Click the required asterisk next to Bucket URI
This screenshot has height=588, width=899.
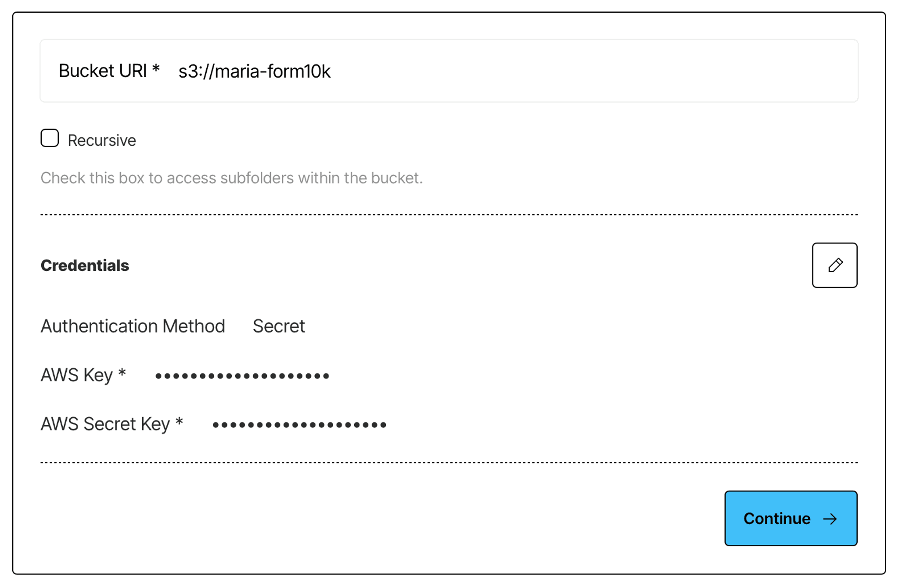(x=156, y=69)
